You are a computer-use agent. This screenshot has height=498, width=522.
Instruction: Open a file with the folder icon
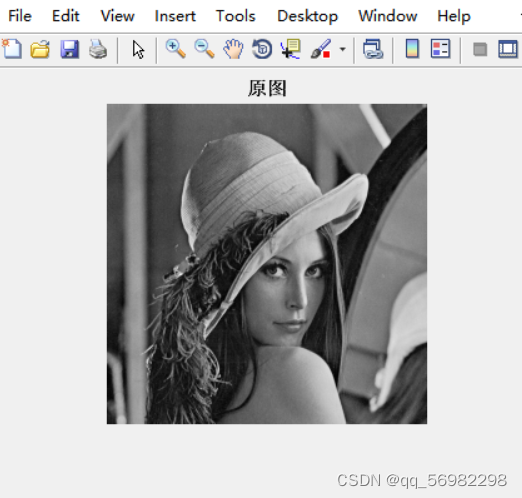[40, 49]
